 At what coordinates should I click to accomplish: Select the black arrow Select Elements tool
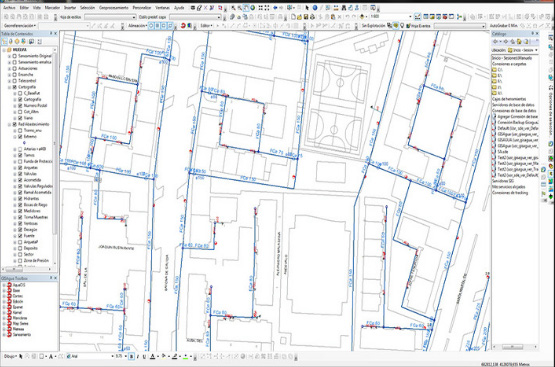tap(307, 7)
